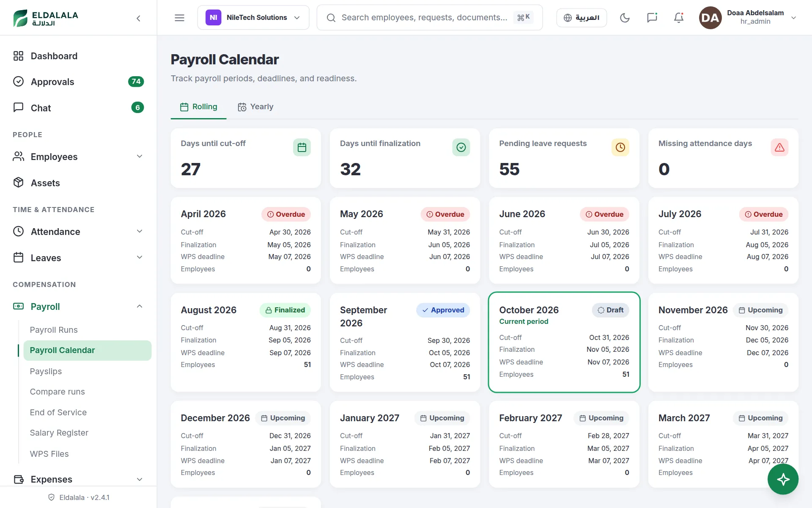This screenshot has width=812, height=508.
Task: Click the search magnifier icon
Action: point(331,18)
